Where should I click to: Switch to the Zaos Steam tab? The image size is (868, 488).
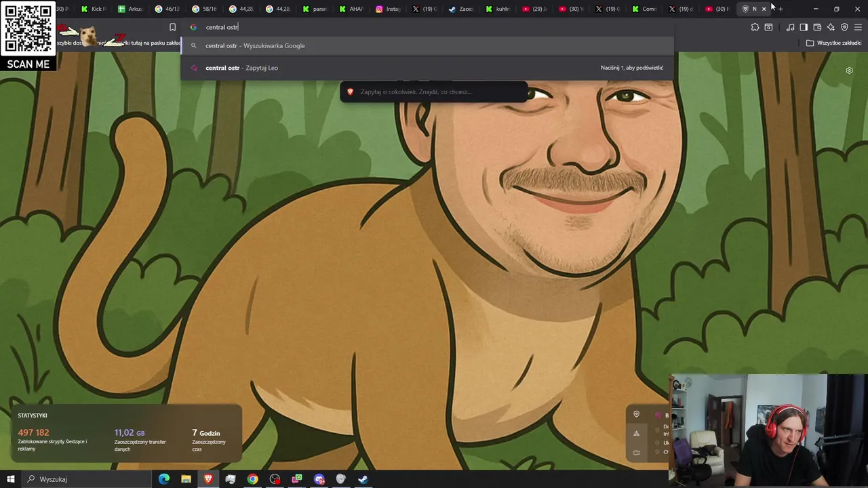tap(461, 9)
